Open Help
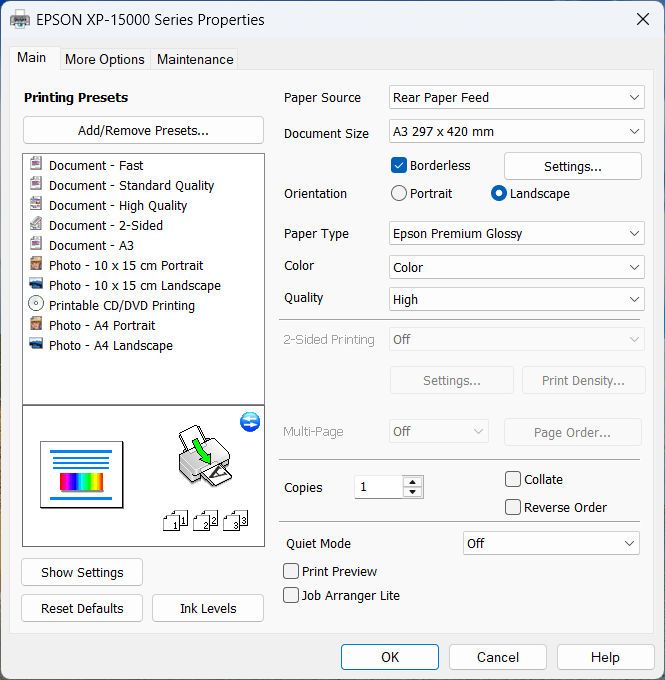 tap(605, 657)
